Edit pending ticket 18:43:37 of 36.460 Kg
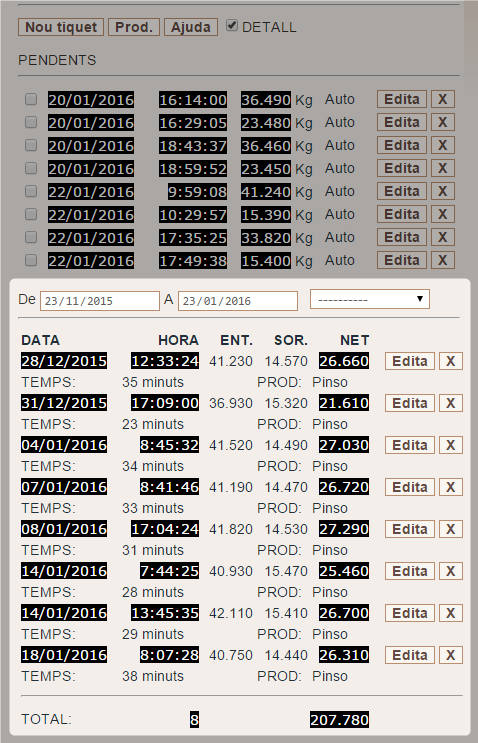The width and height of the screenshot is (478, 743). 402,145
